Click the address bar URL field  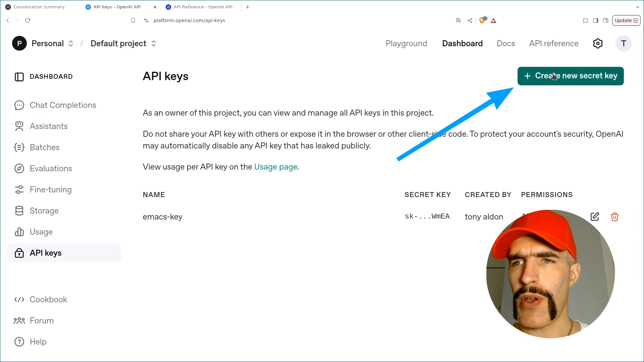189,20
